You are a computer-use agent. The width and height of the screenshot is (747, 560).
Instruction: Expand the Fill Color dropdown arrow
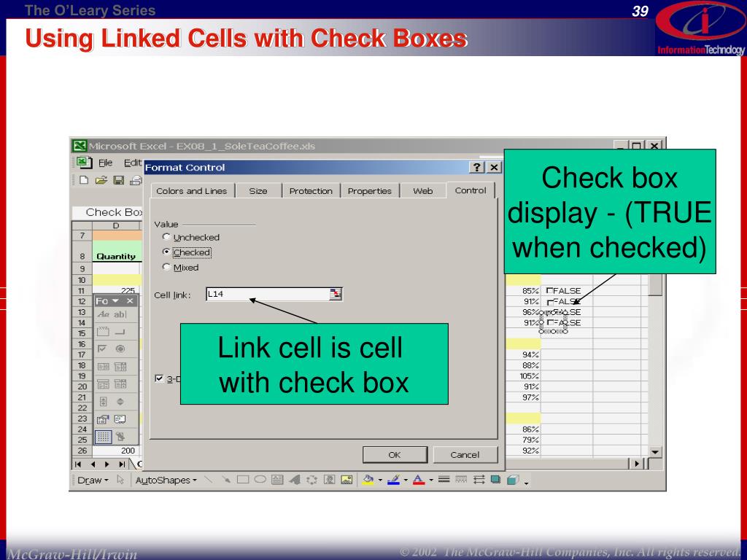[380, 481]
